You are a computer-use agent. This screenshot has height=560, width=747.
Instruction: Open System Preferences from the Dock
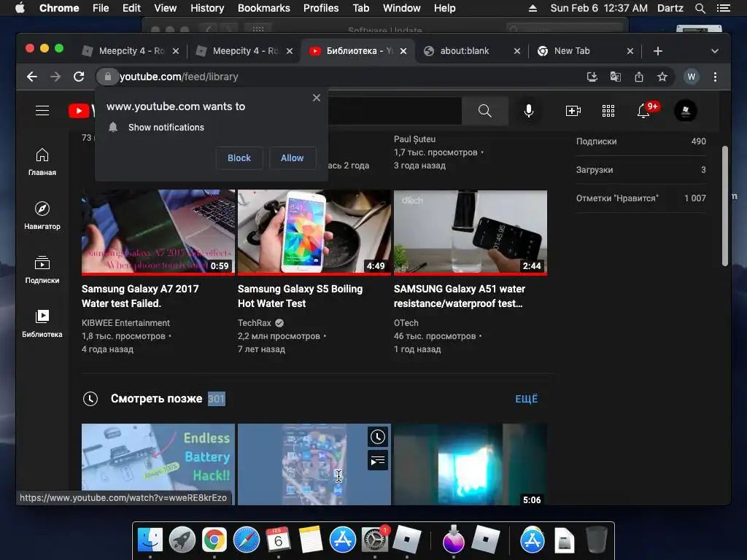coord(375,540)
